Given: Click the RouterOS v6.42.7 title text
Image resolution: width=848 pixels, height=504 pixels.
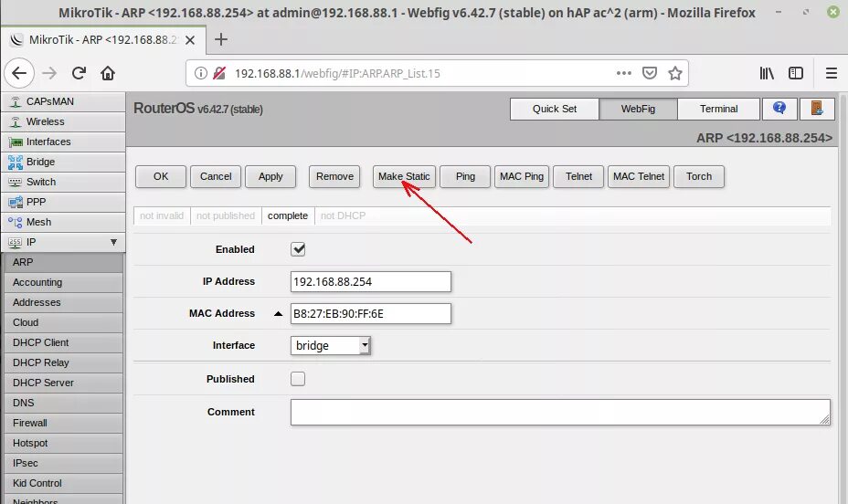Looking at the screenshot, I should [x=198, y=109].
